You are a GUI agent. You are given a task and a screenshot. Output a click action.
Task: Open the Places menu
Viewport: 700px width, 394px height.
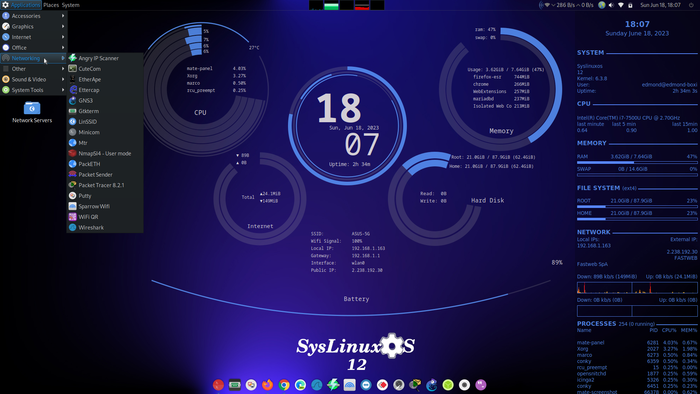pos(51,5)
